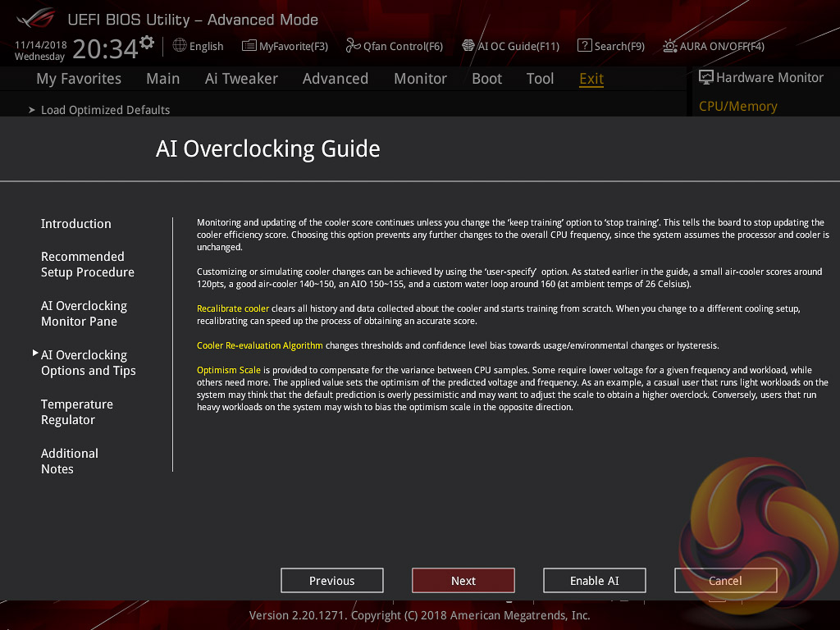840x630 pixels.
Task: Click the MyFavorite list icon
Action: [x=249, y=46]
